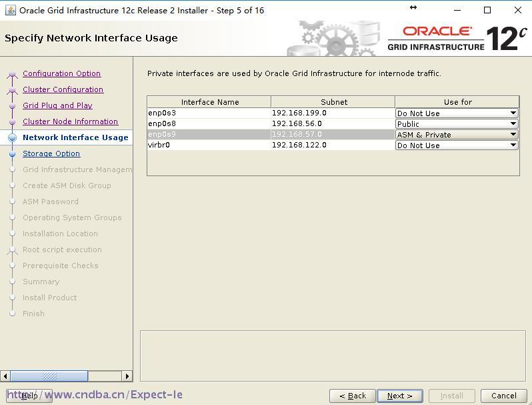Click subnet cell 192.168.56.0
Viewport: 532px width, 405px height.
click(333, 123)
